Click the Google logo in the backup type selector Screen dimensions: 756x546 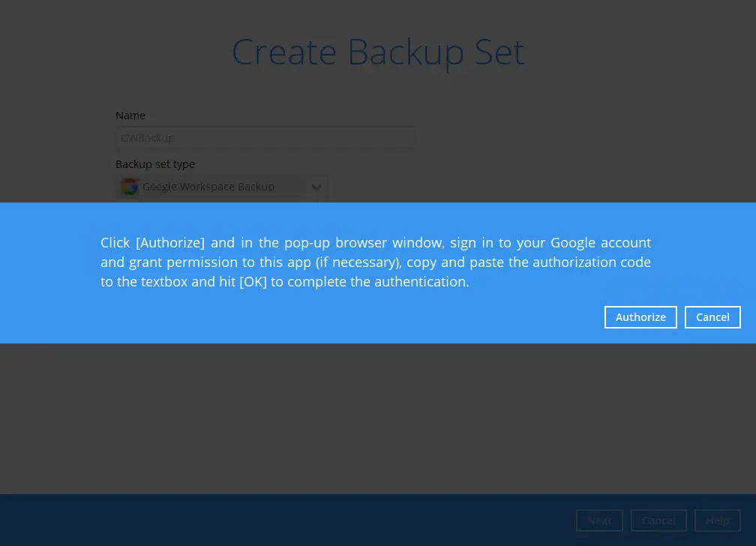(x=129, y=187)
